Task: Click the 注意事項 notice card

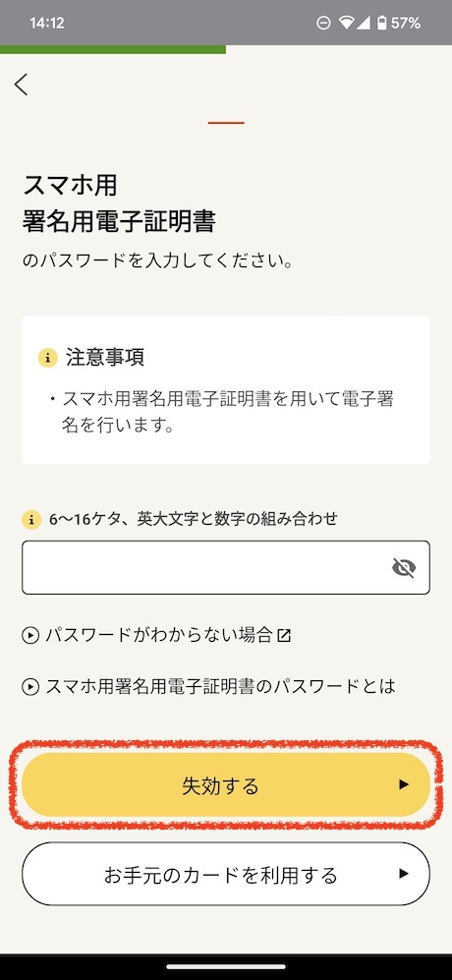Action: pyautogui.click(x=226, y=390)
